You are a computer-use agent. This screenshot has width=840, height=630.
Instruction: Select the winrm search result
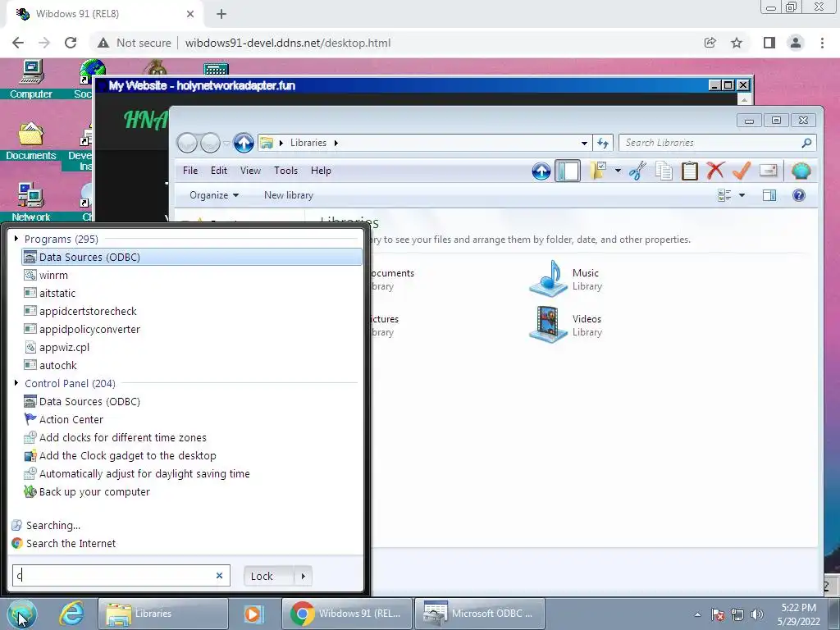(x=192, y=276)
